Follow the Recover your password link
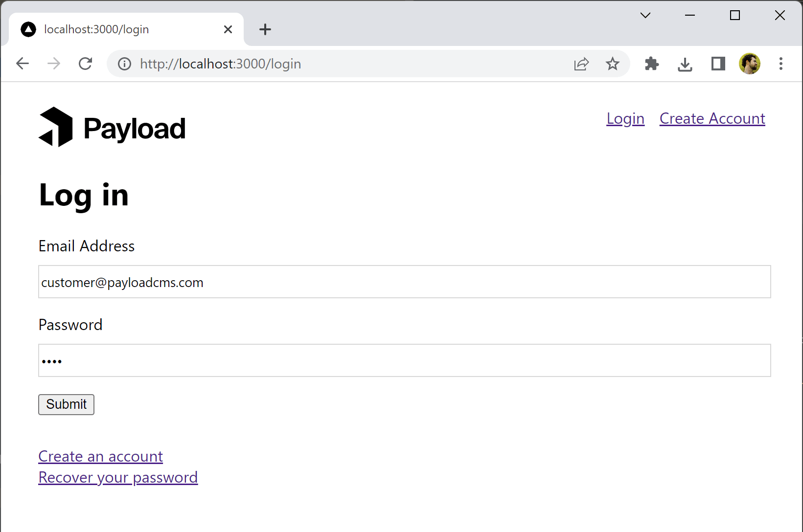The height and width of the screenshot is (532, 803). coord(118,477)
